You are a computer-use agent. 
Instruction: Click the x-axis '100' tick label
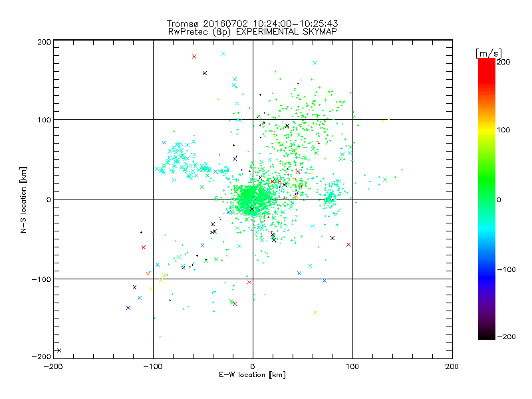point(352,366)
